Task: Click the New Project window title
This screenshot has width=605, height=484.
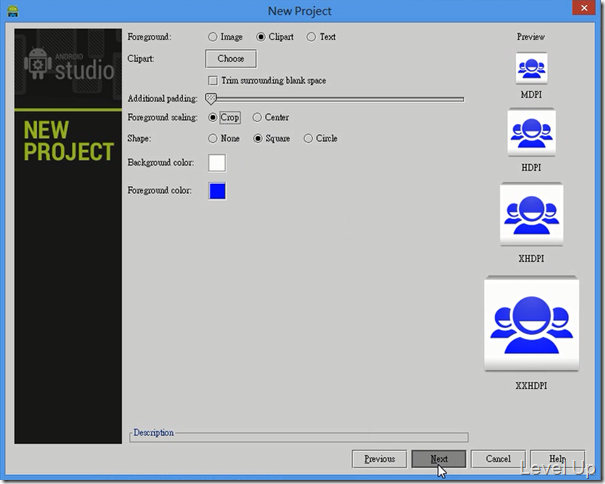Action: pos(300,11)
